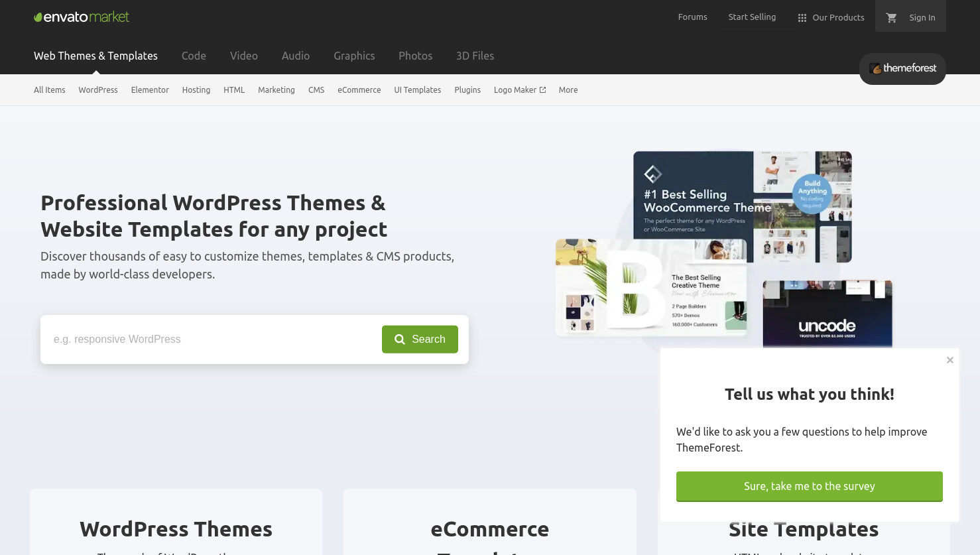Open the Best Selling Creative Theme thumbnail
This screenshot has width=980, height=555.
coord(652,286)
